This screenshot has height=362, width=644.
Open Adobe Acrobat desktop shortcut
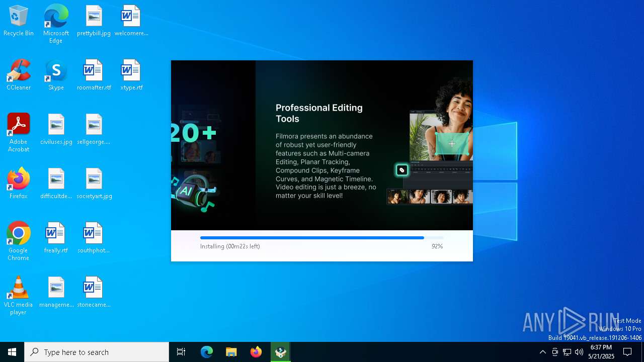point(19,133)
